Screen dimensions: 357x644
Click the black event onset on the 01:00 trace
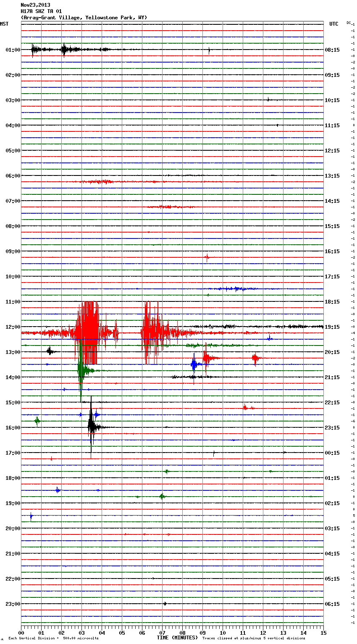(x=34, y=50)
